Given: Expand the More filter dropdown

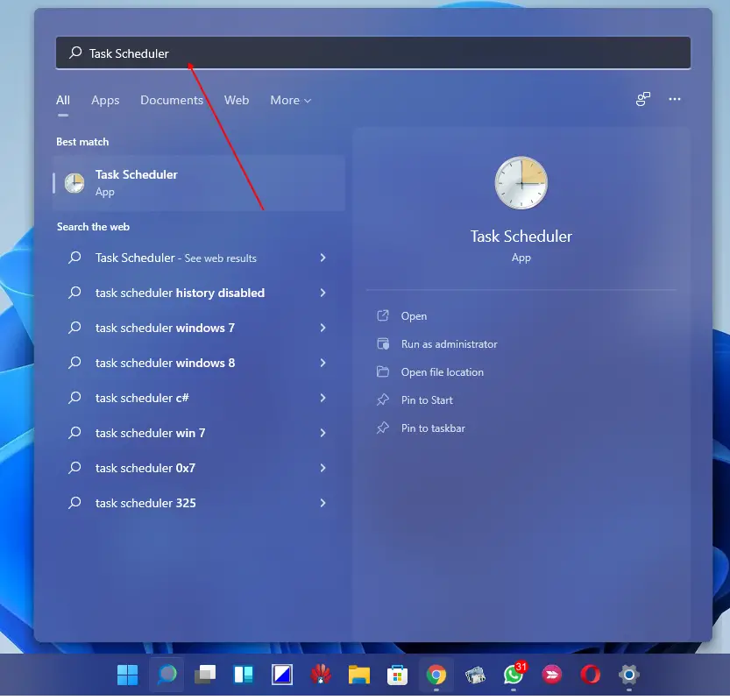Looking at the screenshot, I should [291, 100].
